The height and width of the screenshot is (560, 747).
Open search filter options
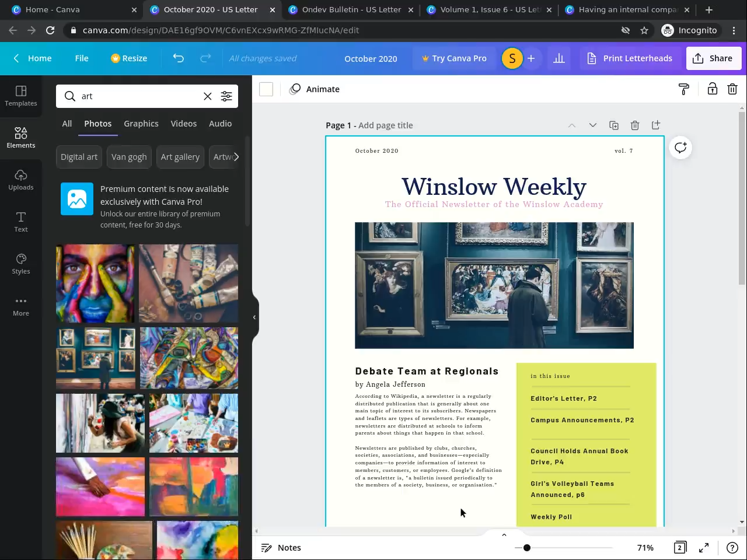[226, 96]
